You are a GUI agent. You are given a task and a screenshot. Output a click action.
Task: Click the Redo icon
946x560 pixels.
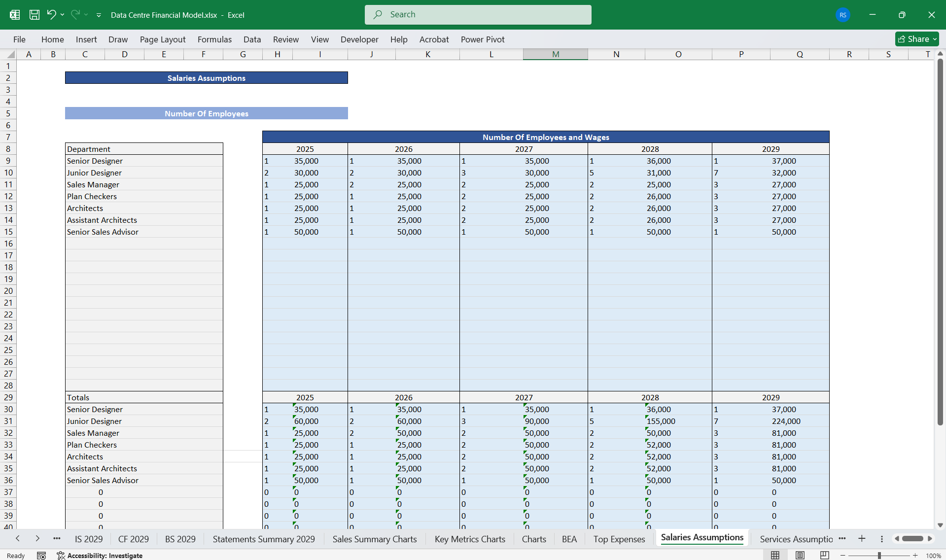tap(75, 15)
